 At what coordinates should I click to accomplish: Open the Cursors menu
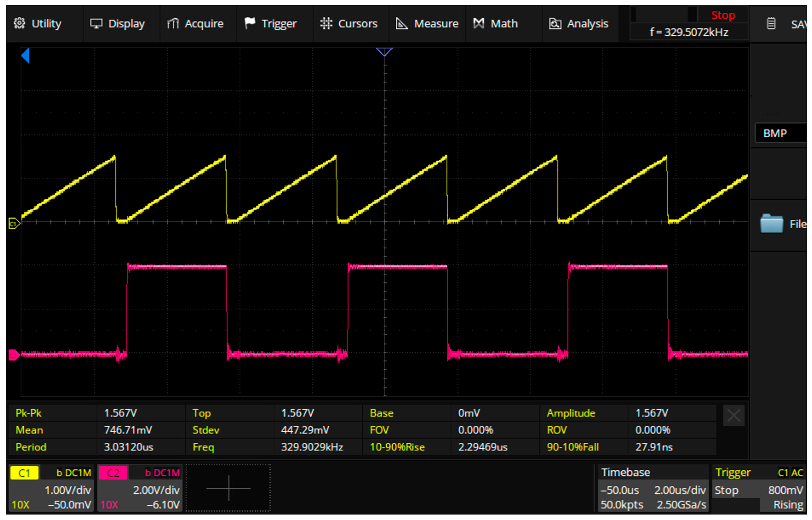[351, 24]
